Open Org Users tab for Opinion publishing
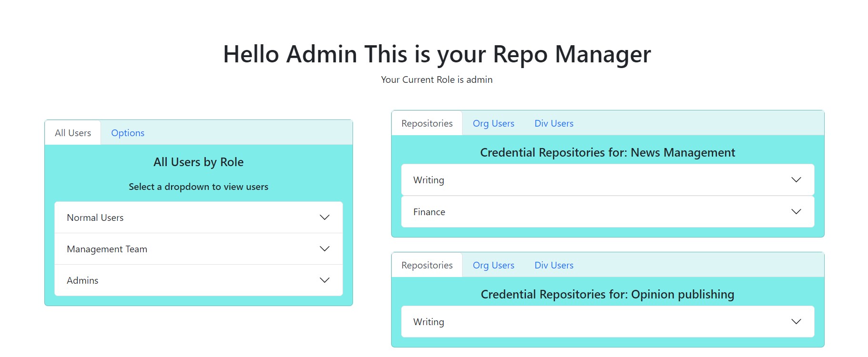Screen dimensions: 868x357 click(x=494, y=265)
